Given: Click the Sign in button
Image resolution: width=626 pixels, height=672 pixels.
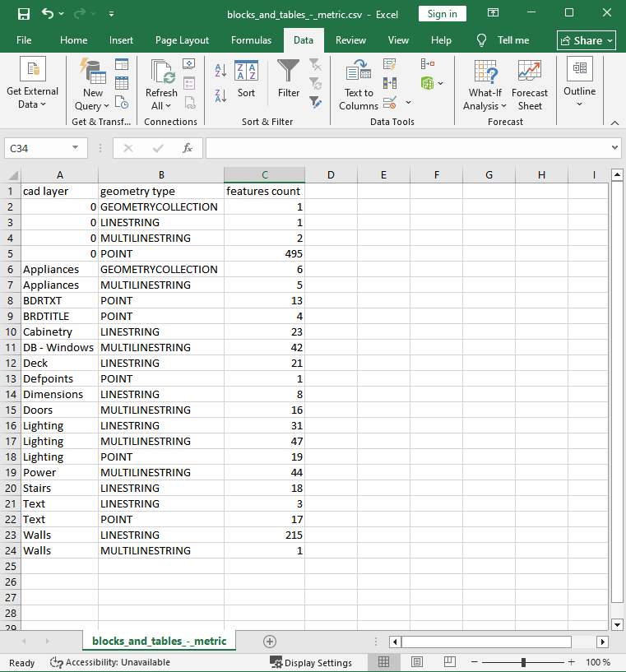Looking at the screenshot, I should click(443, 14).
